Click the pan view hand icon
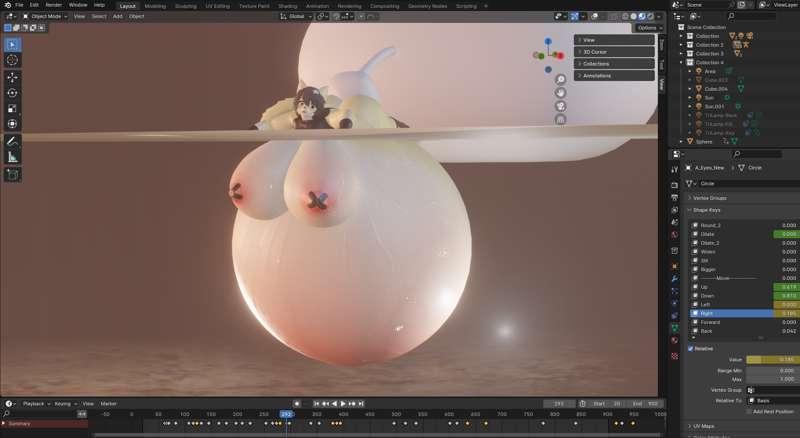The image size is (800, 438). [x=560, y=93]
